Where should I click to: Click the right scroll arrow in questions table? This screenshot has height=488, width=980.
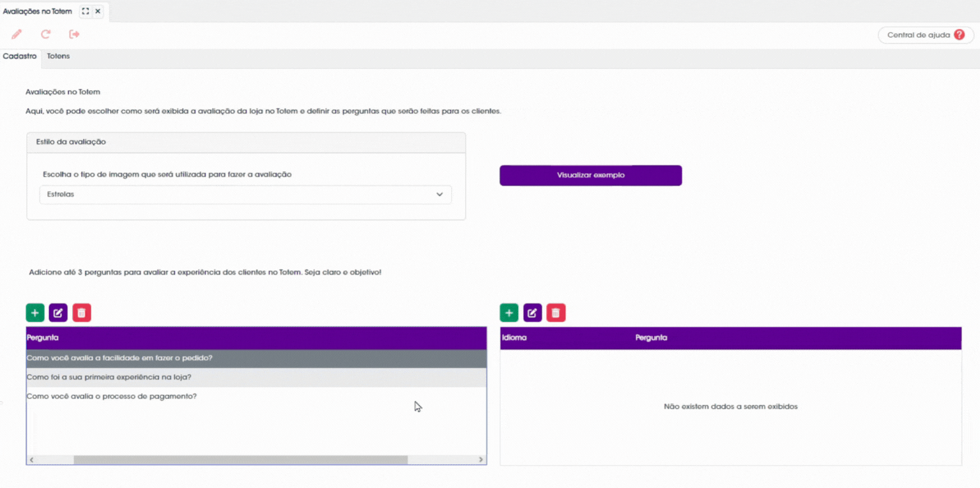point(481,460)
